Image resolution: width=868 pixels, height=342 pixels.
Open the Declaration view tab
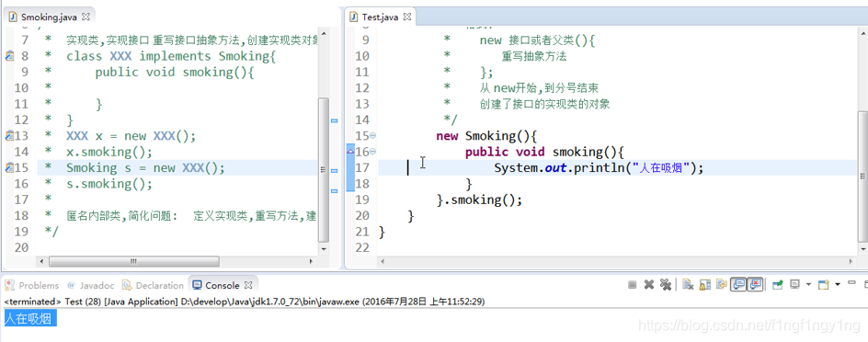pos(153,286)
